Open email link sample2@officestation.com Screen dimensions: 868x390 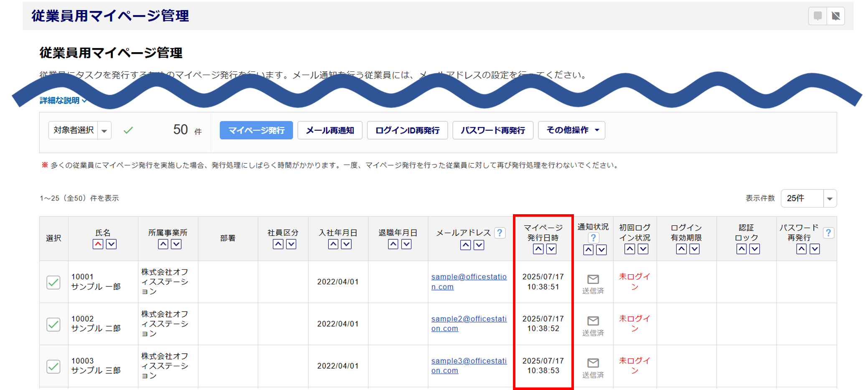[469, 324]
